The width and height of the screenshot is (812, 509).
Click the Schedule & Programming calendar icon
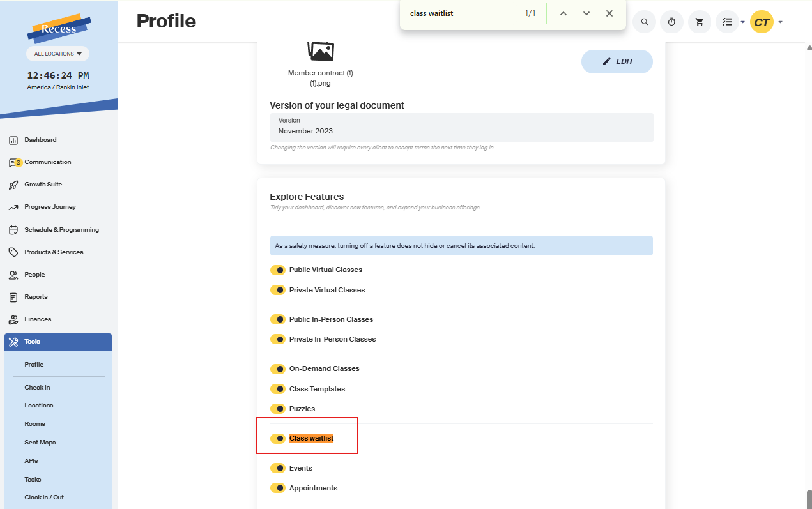point(13,230)
